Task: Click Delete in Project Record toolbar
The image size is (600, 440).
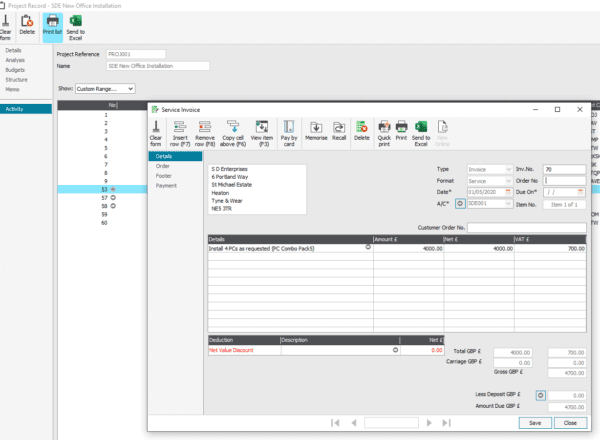Action: click(x=27, y=25)
